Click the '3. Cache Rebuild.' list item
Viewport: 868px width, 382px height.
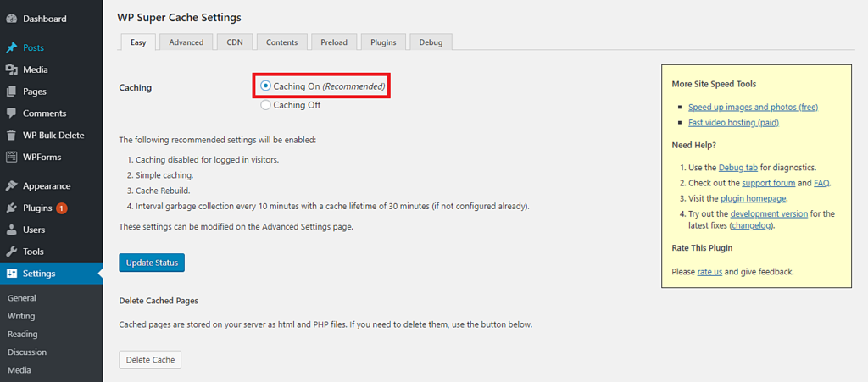(159, 191)
